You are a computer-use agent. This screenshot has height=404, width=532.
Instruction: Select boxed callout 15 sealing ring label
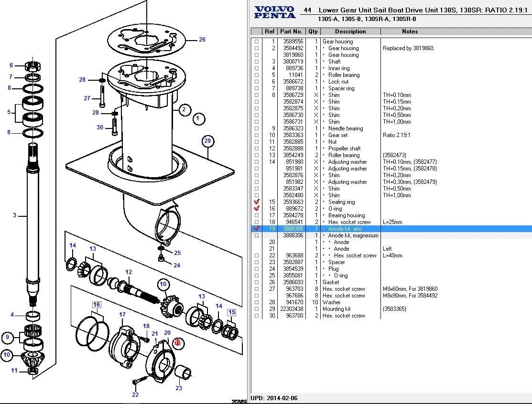231,312
